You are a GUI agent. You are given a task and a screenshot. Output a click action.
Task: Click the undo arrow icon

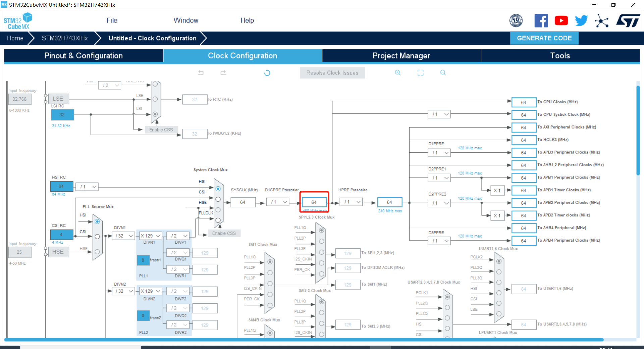coord(201,72)
